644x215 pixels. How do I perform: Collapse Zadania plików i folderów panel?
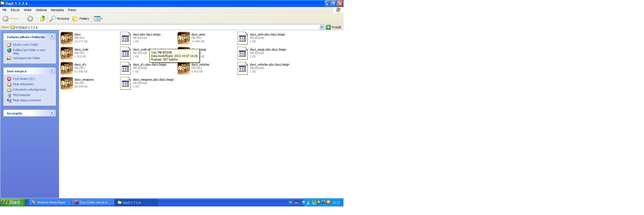[52, 37]
